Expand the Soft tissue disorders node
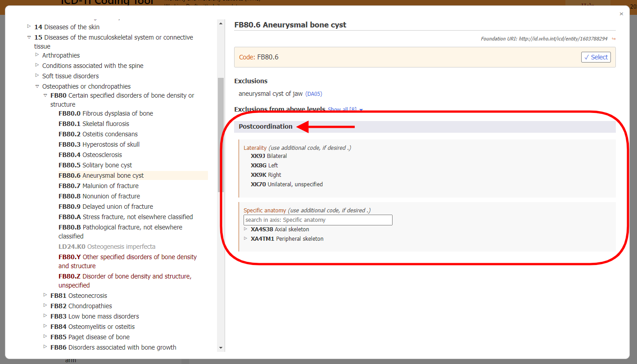This screenshot has height=364, width=637. pos(36,76)
